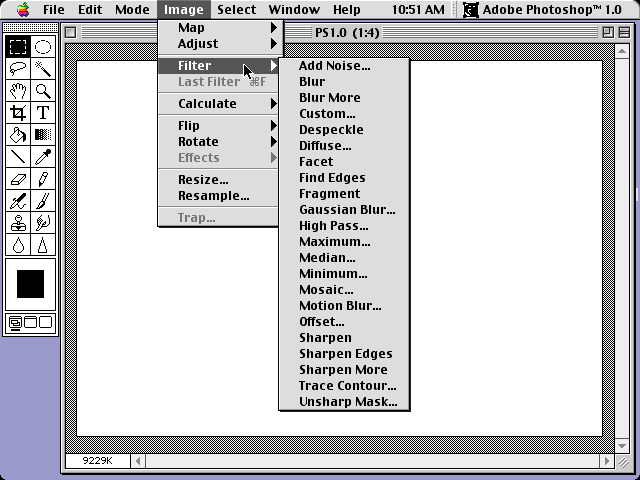Image resolution: width=640 pixels, height=480 pixels.
Task: Choose Mosaic... filter
Action: (x=344, y=290)
